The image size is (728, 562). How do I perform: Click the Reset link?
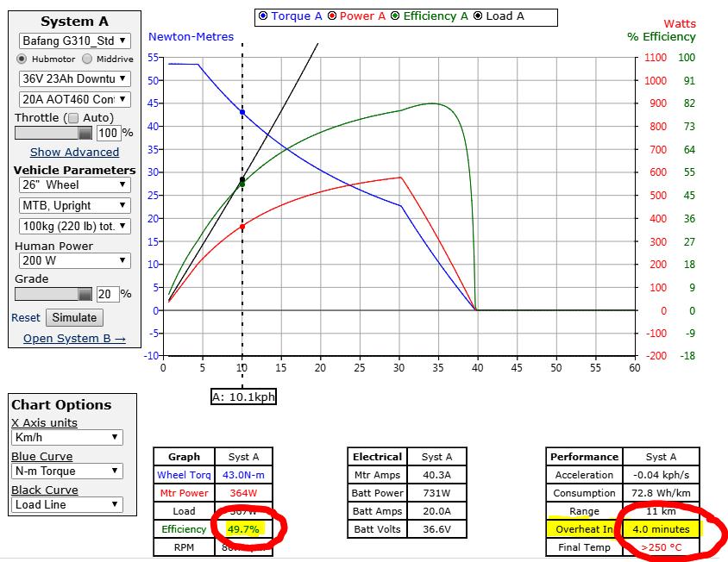click(x=26, y=317)
